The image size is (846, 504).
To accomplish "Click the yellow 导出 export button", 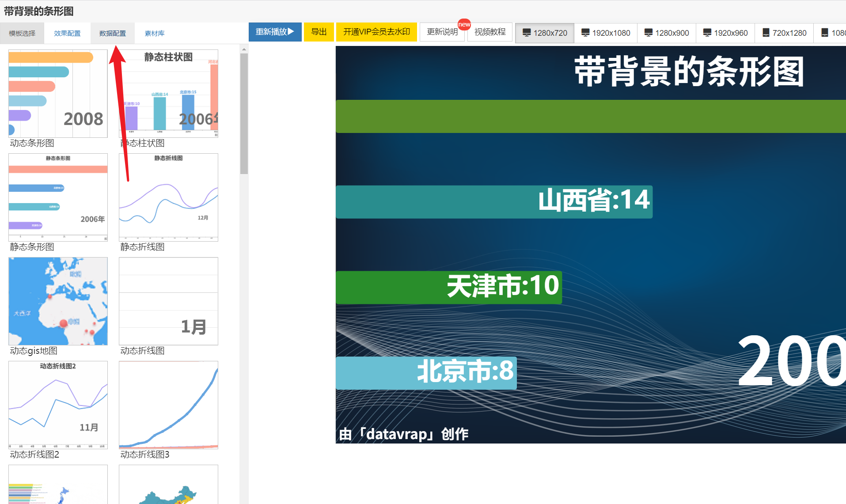I will (x=319, y=32).
